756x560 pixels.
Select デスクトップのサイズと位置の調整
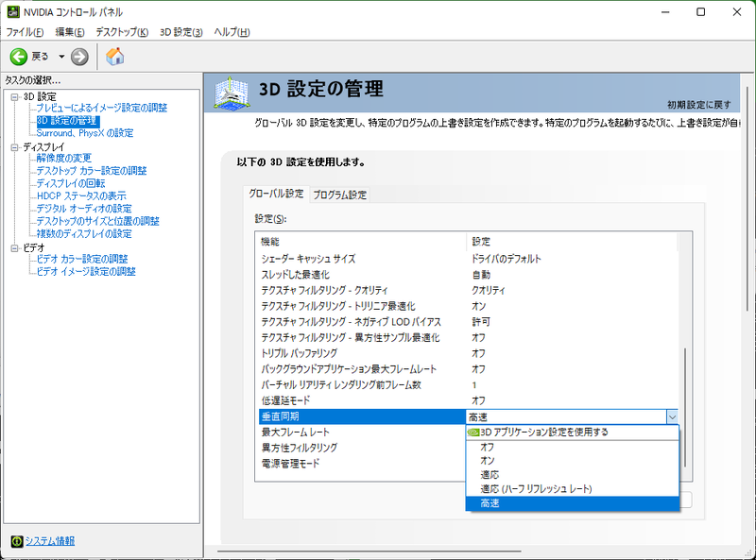click(x=98, y=221)
